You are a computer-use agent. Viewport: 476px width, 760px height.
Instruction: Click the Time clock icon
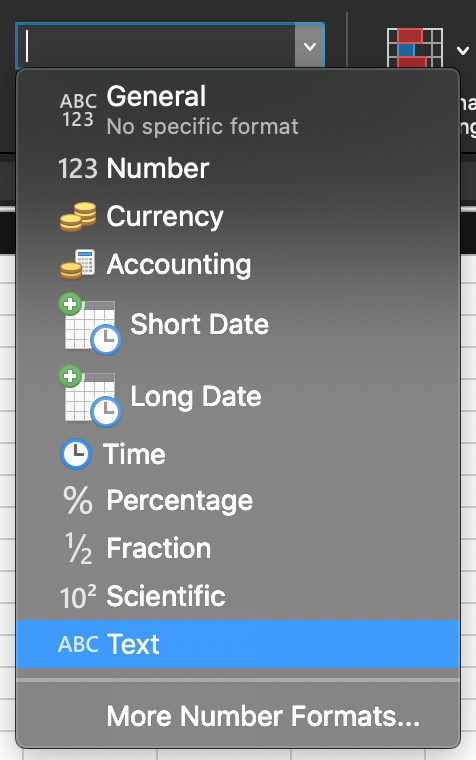[76, 454]
